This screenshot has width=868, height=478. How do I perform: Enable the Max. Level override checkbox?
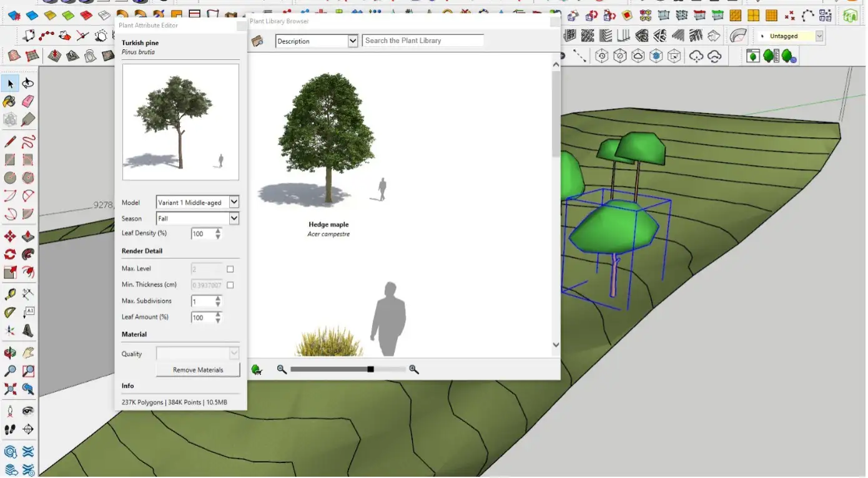click(x=230, y=268)
